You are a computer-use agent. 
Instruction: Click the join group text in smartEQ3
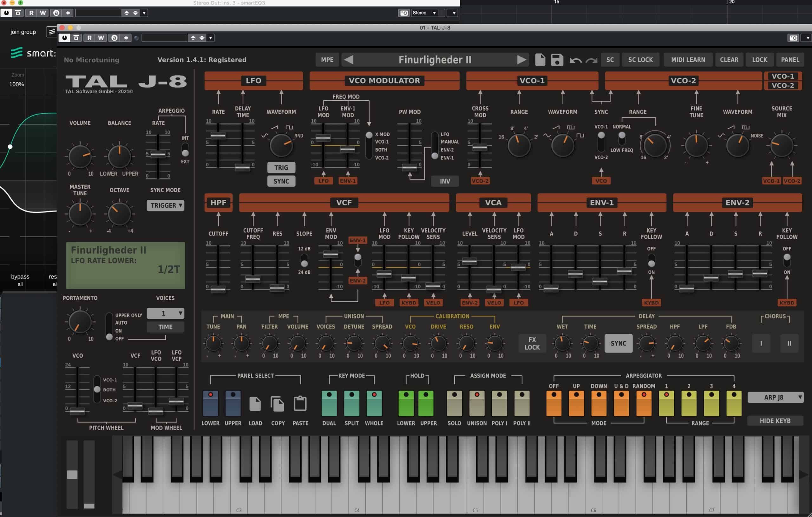tap(23, 32)
